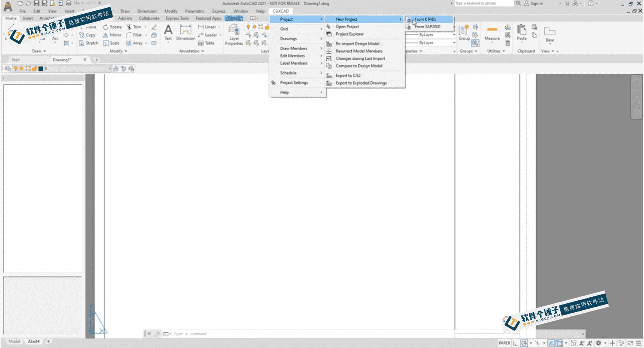Choose From SAP2000 in New Project submenu
Viewport: 644px width, 348px height.
428,27
